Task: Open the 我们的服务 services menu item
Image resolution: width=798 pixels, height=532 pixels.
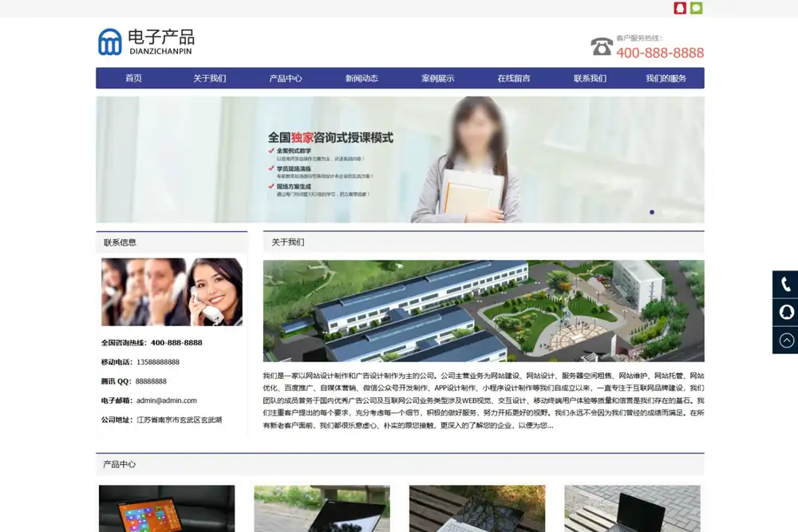Action: click(665, 78)
